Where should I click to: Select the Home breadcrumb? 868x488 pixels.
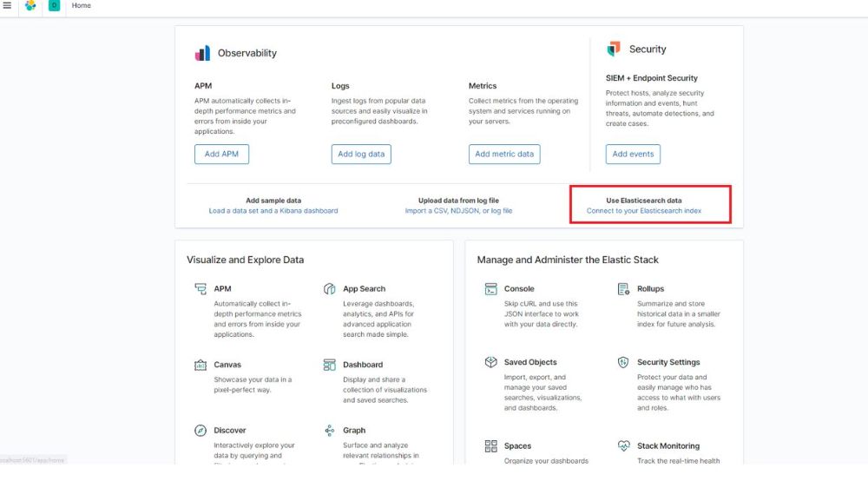[x=82, y=5]
